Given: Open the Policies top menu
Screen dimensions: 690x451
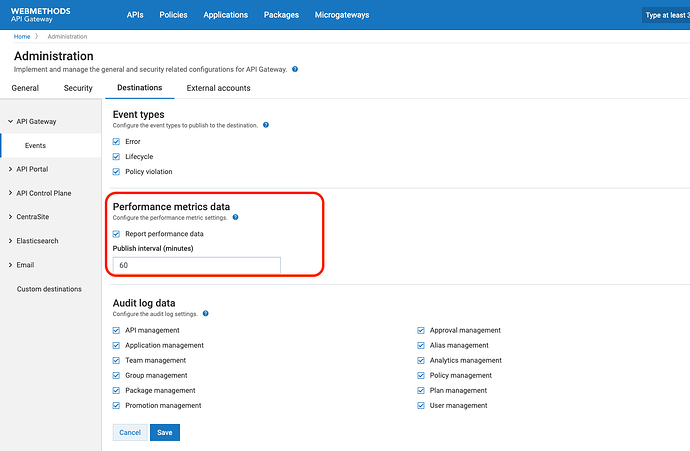Looking at the screenshot, I should pos(173,15).
